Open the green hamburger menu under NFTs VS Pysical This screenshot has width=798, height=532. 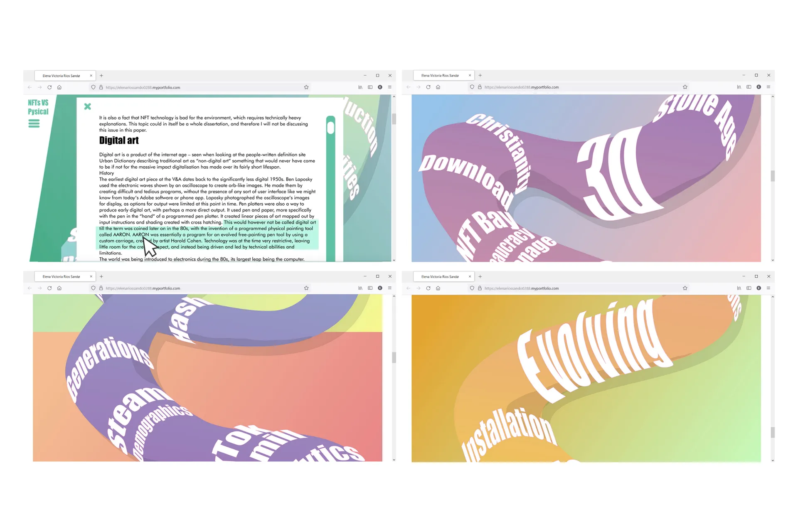pyautogui.click(x=34, y=123)
